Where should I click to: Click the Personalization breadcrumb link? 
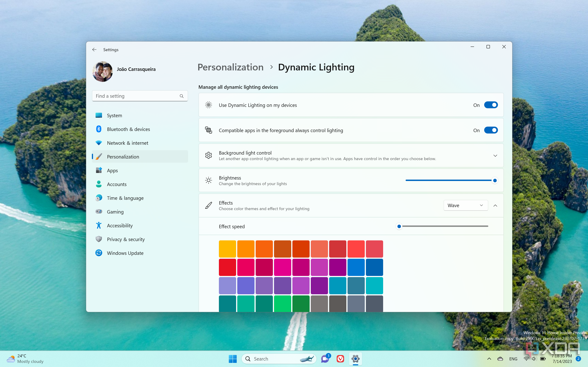pos(230,67)
